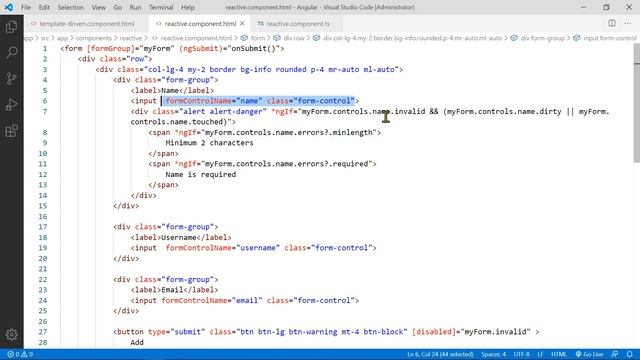Image resolution: width=640 pixels, height=360 pixels.
Task: Open notifications bell in status bar
Action: click(630, 354)
